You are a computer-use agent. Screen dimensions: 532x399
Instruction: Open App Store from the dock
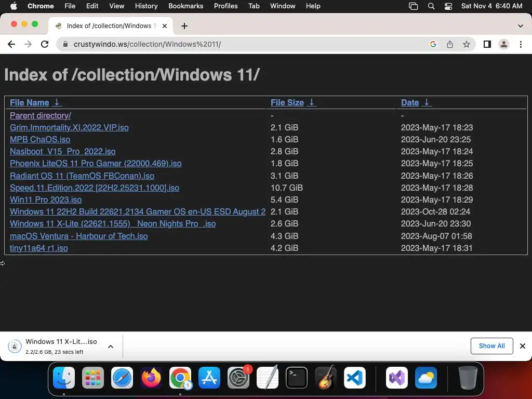209,378
